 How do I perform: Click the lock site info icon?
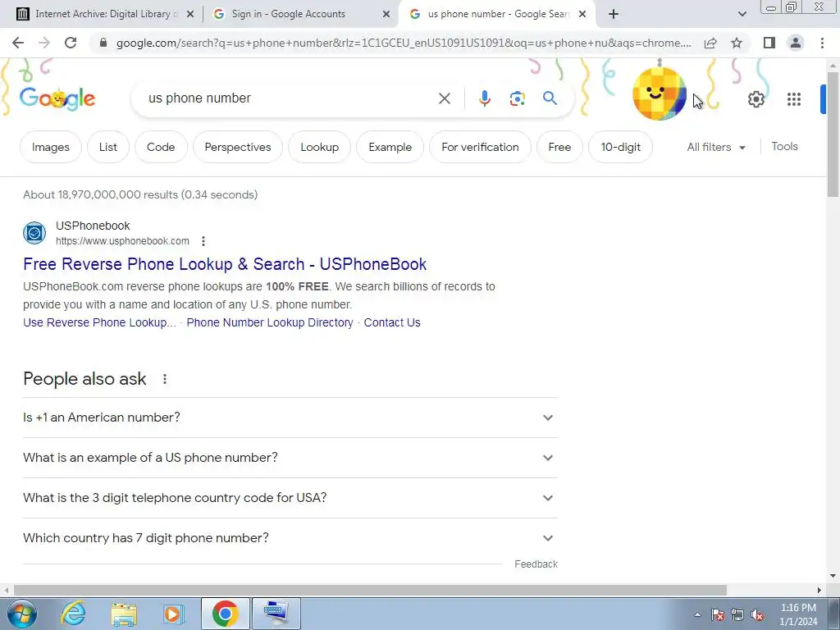[x=103, y=43]
